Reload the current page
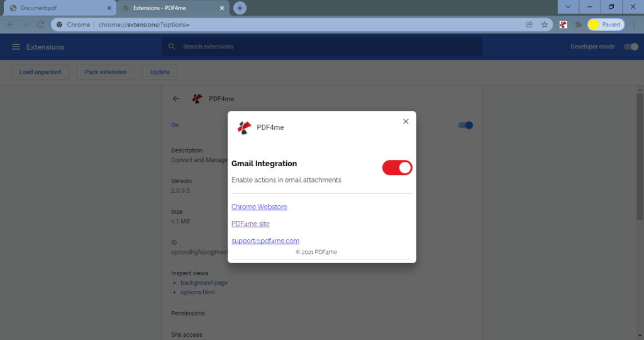 [40, 25]
